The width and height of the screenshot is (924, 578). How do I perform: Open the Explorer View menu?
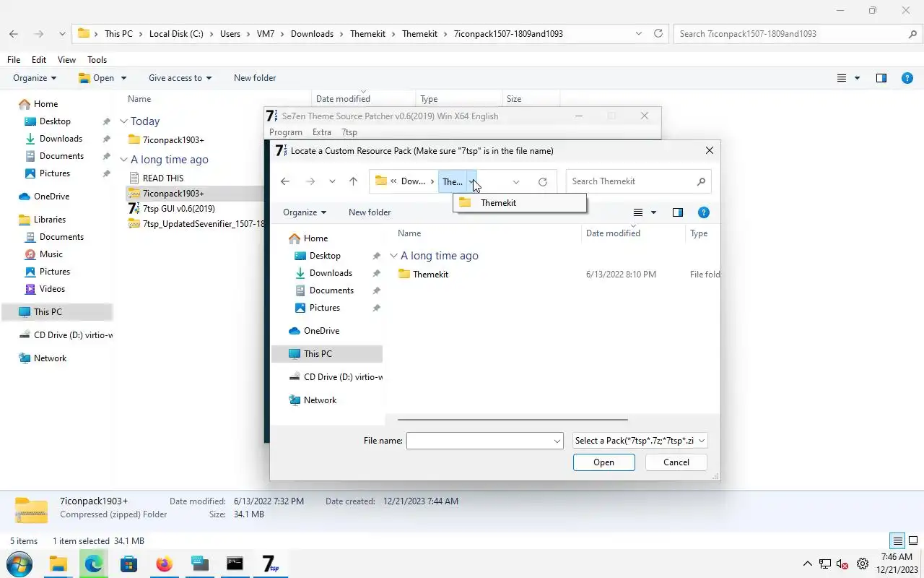click(67, 60)
